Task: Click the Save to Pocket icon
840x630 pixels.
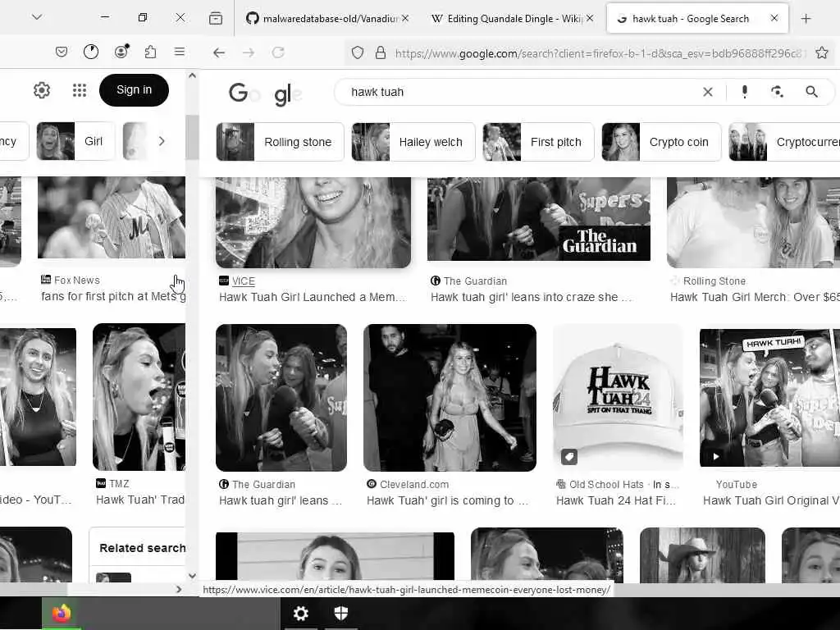Action: click(x=62, y=52)
